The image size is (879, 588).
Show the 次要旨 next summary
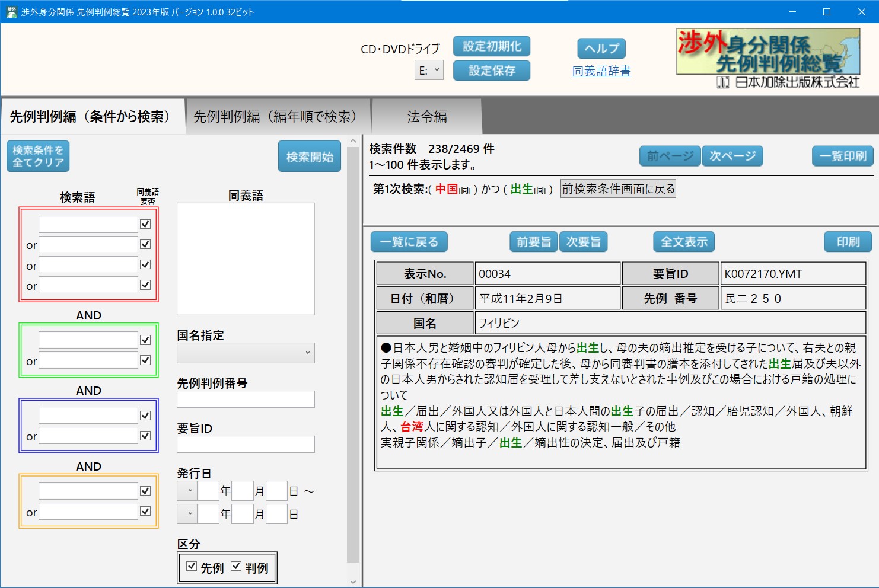(583, 242)
